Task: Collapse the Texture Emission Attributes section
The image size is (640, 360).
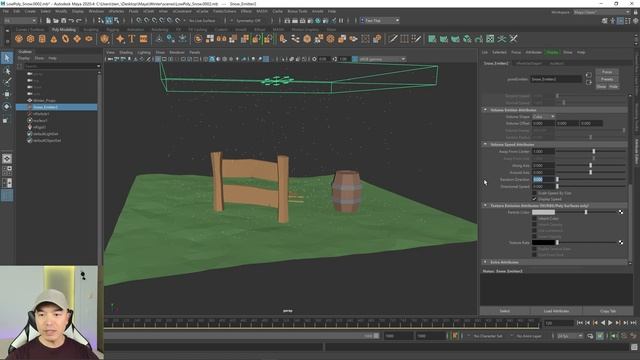Action: [x=485, y=205]
